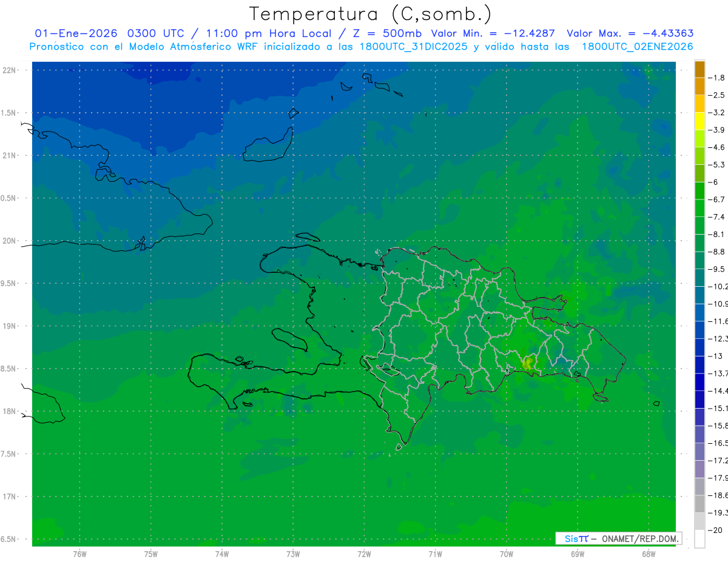This screenshot has width=728, height=562.
Task: Click the '21N' latitude axis label
Action: pyautogui.click(x=10, y=156)
